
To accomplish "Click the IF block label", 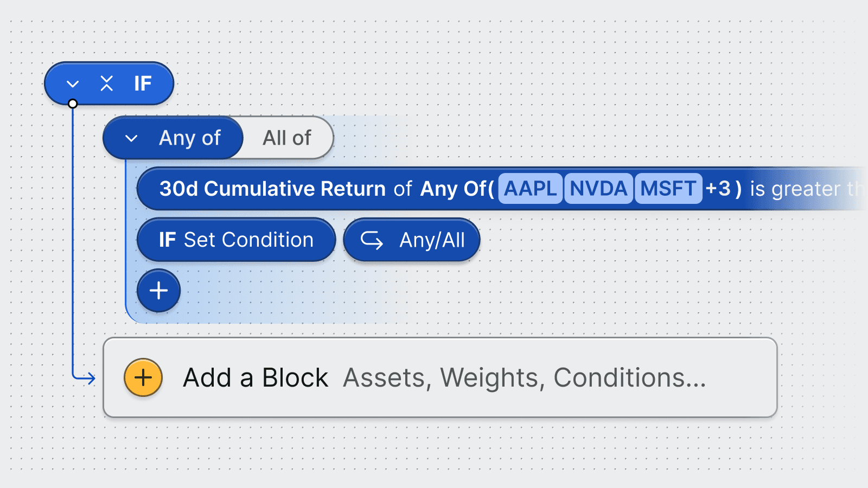I will [143, 84].
